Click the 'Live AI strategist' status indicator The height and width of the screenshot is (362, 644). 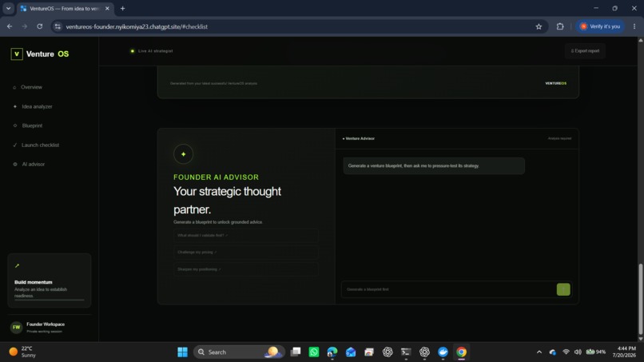tap(152, 51)
